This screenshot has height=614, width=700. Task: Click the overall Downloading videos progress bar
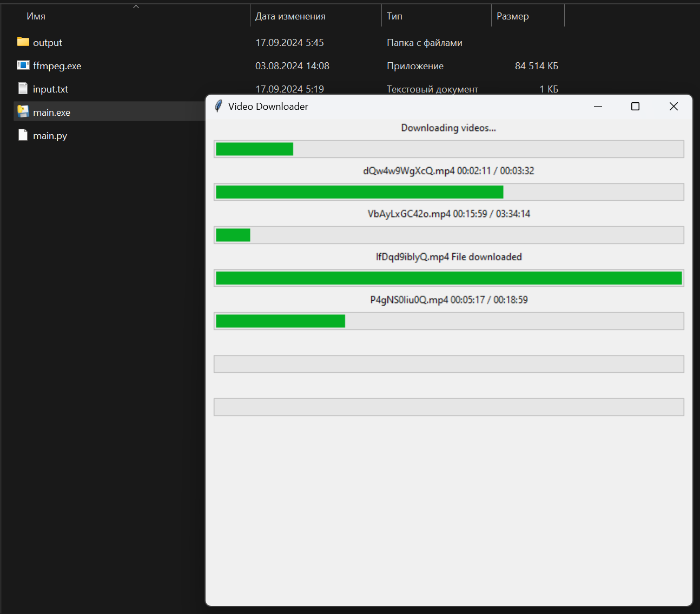[x=449, y=149]
